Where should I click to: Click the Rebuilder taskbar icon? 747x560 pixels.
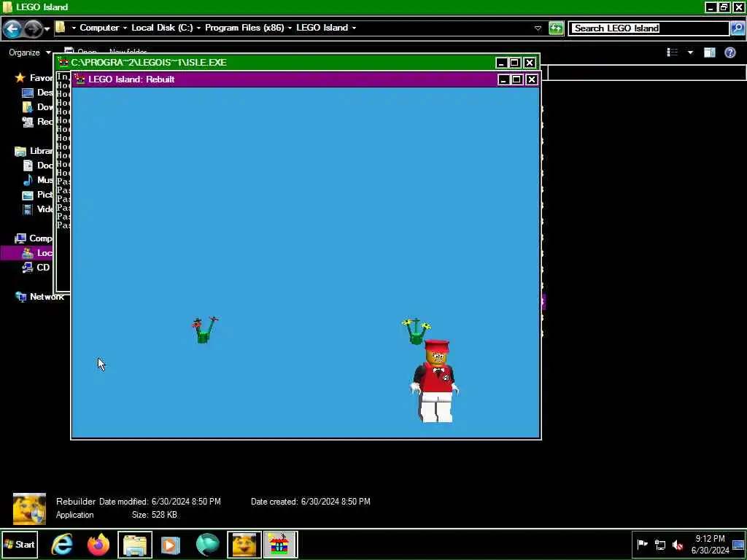tap(244, 545)
